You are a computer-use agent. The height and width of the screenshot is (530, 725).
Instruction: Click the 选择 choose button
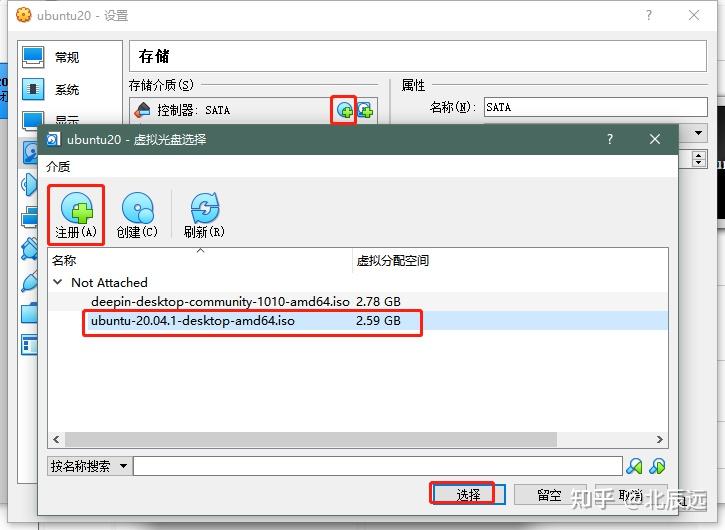468,495
